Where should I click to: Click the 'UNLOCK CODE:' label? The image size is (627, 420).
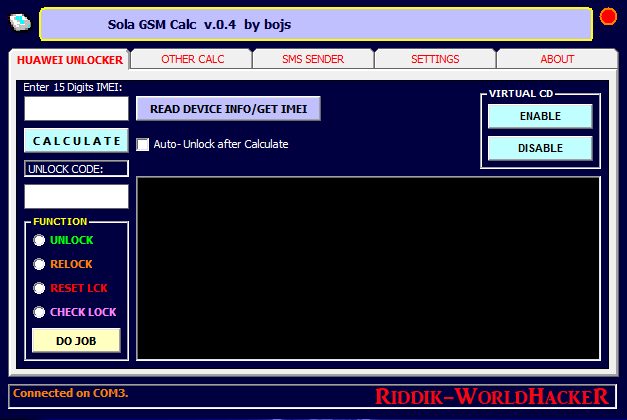66,169
